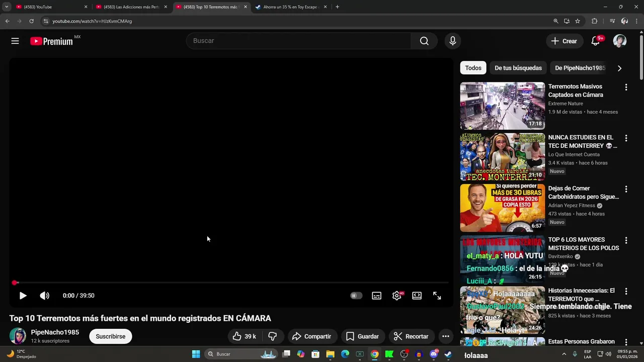Toggle subtitles in the player

click(376, 296)
